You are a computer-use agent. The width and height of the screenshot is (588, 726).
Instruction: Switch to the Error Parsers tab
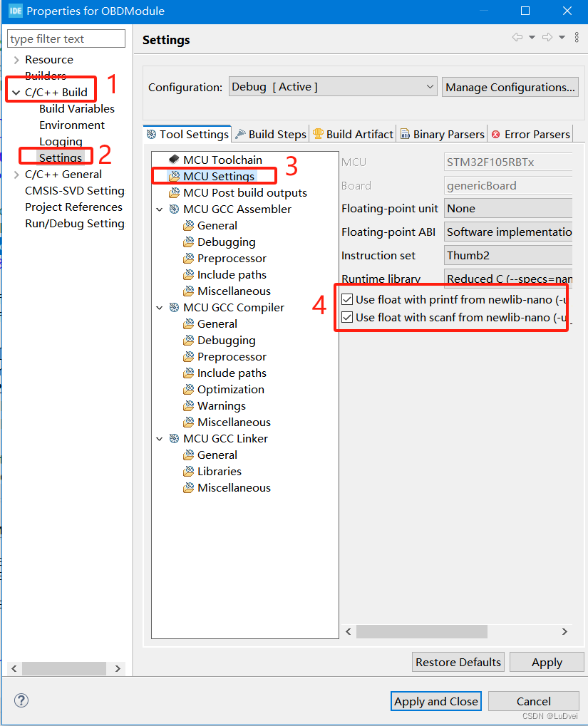pyautogui.click(x=530, y=134)
